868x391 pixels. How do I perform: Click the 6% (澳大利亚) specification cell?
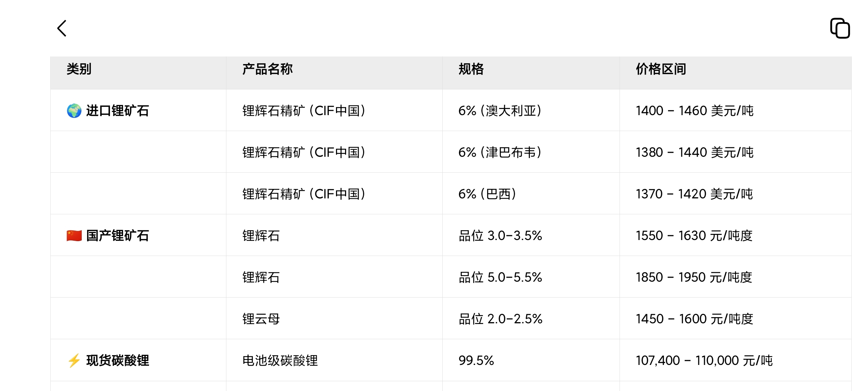[500, 111]
